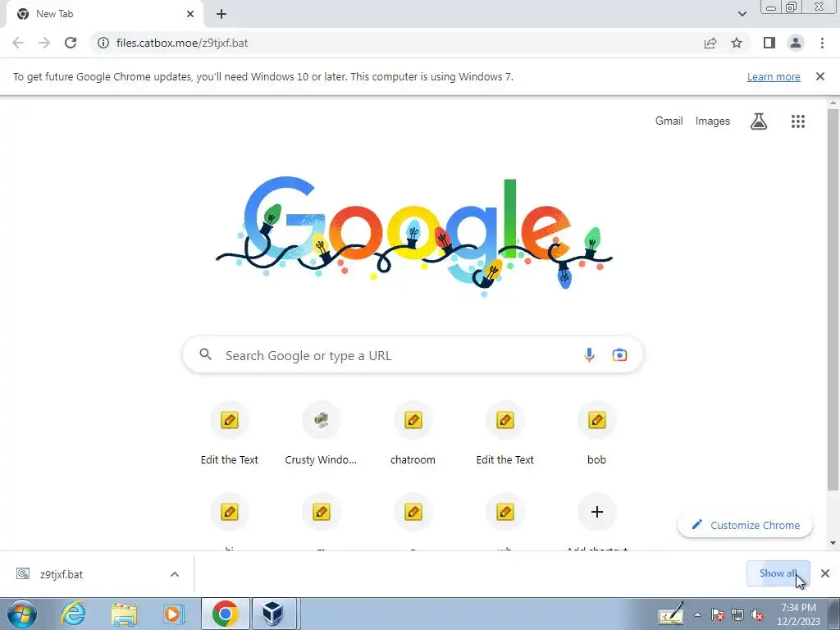Reload the current page

71,43
